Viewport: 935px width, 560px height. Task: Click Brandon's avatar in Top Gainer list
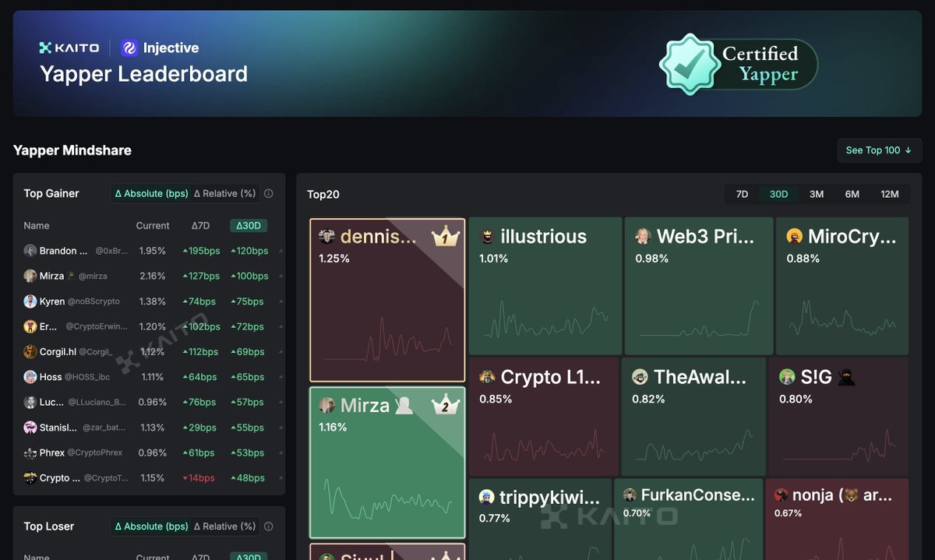coord(30,251)
